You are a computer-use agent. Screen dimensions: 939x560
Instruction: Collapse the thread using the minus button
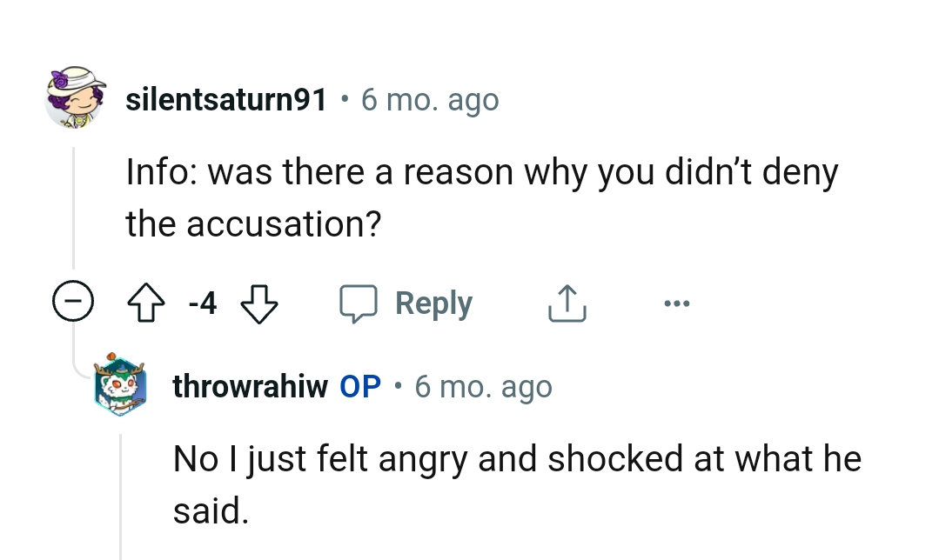(73, 303)
